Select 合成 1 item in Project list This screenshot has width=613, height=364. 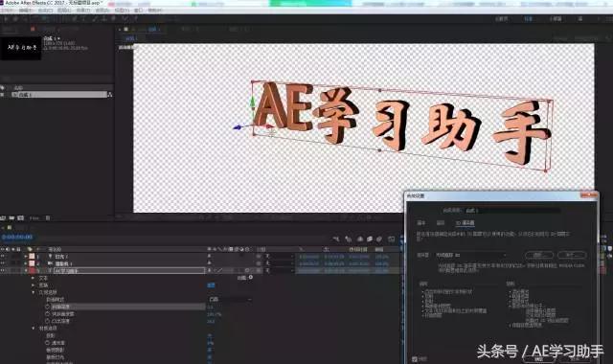(x=58, y=95)
